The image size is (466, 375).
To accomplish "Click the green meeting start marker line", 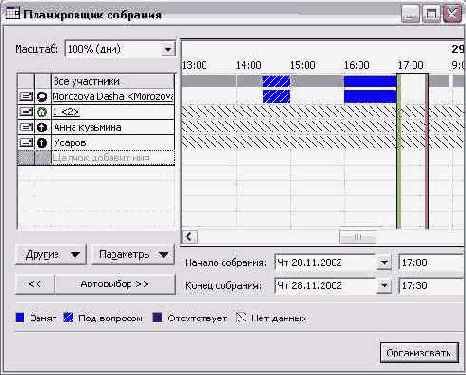I will point(398,152).
